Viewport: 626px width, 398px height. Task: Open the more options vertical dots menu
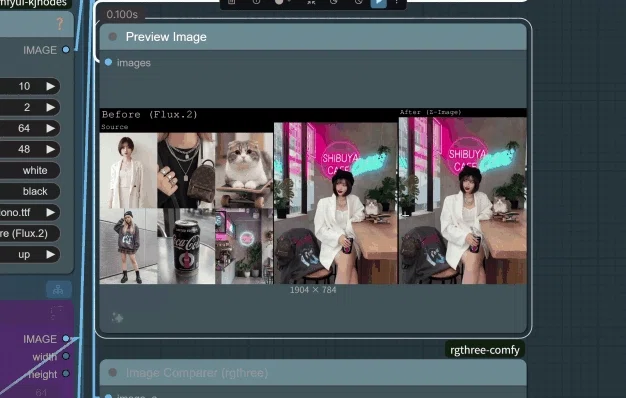[396, 2]
